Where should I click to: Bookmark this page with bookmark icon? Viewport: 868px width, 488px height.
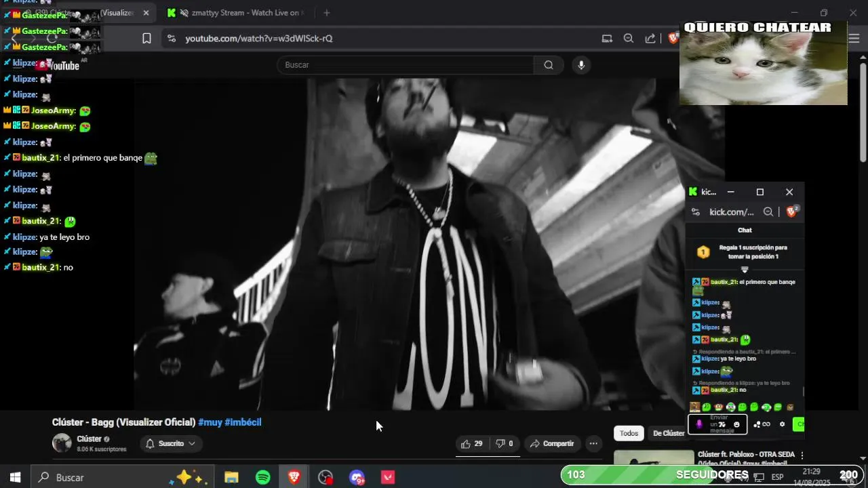pyautogui.click(x=146, y=39)
